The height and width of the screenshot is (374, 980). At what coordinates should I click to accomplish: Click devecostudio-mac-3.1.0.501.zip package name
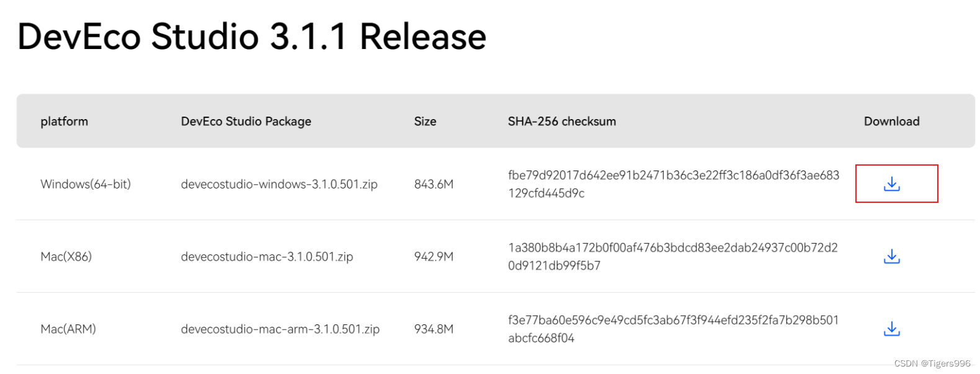pos(267,257)
